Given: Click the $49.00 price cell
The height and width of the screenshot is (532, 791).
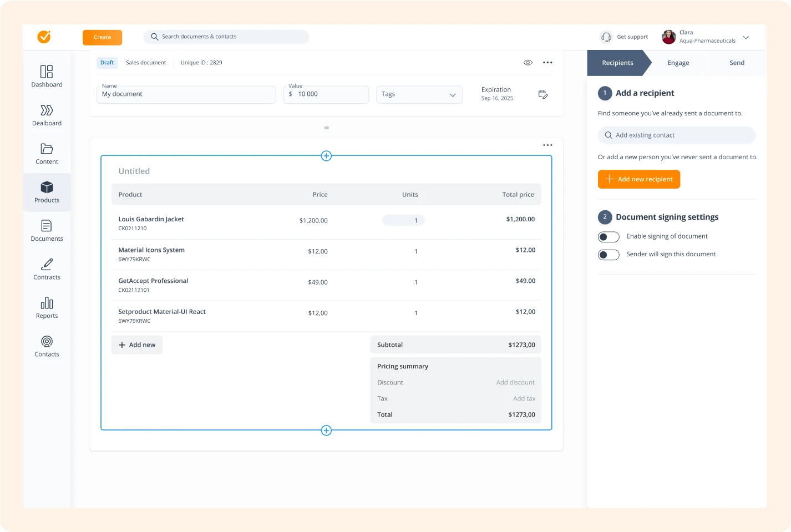Looking at the screenshot, I should (318, 282).
